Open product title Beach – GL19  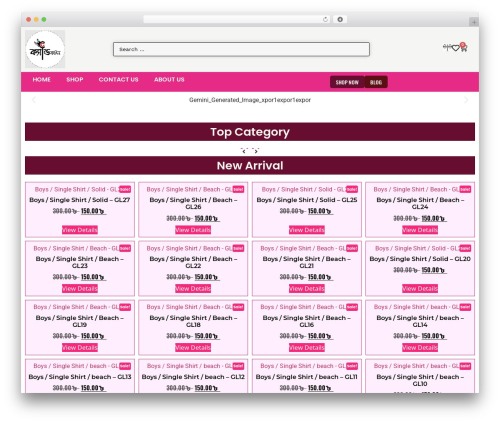click(x=80, y=321)
